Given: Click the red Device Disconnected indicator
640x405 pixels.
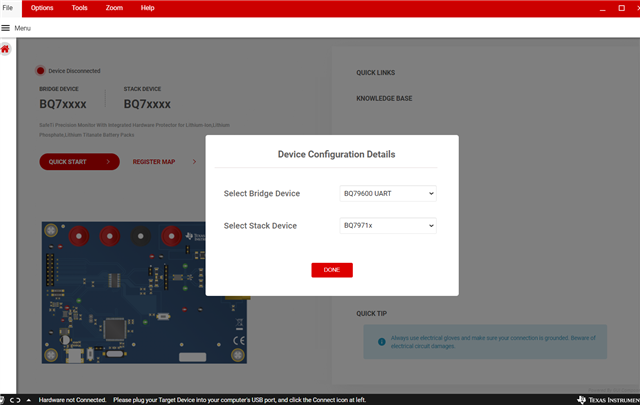Looking at the screenshot, I should click(x=40, y=71).
